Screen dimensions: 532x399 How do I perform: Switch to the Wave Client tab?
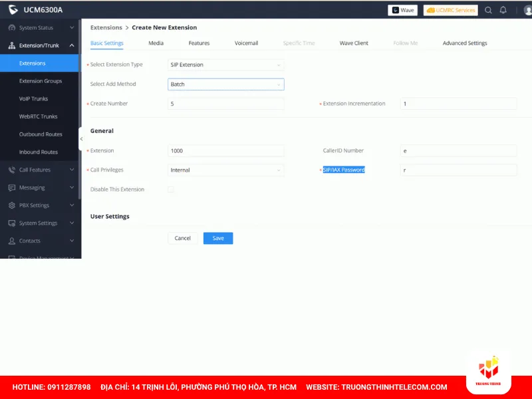pyautogui.click(x=354, y=43)
